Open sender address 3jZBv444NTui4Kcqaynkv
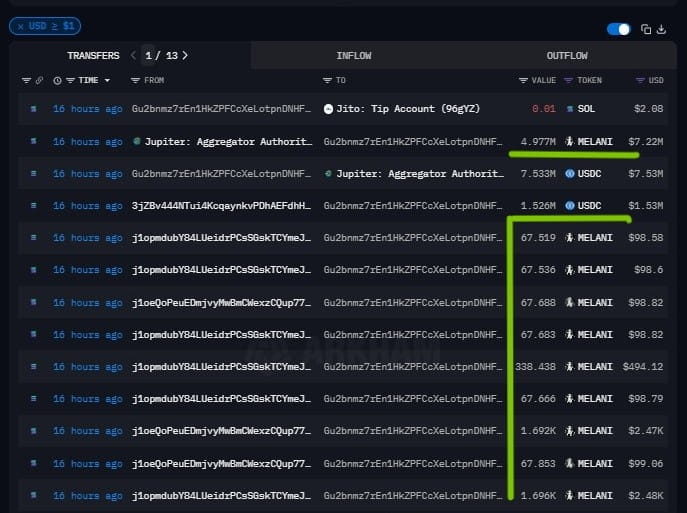This screenshot has width=687, height=513. (221, 206)
